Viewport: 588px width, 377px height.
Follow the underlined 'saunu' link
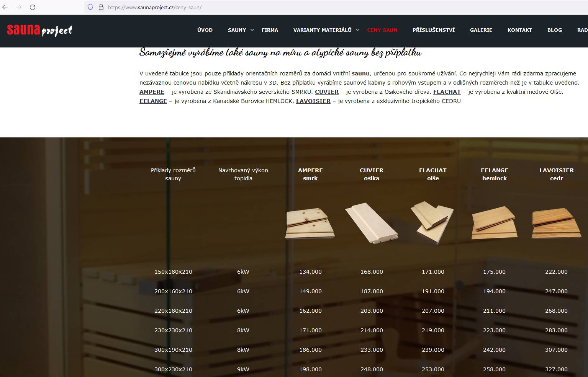[360, 73]
